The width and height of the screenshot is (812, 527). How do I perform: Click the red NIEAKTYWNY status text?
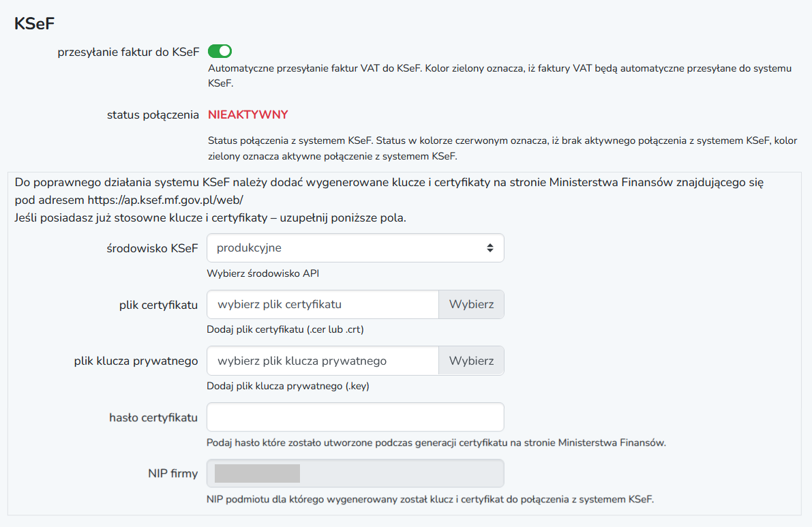point(247,115)
